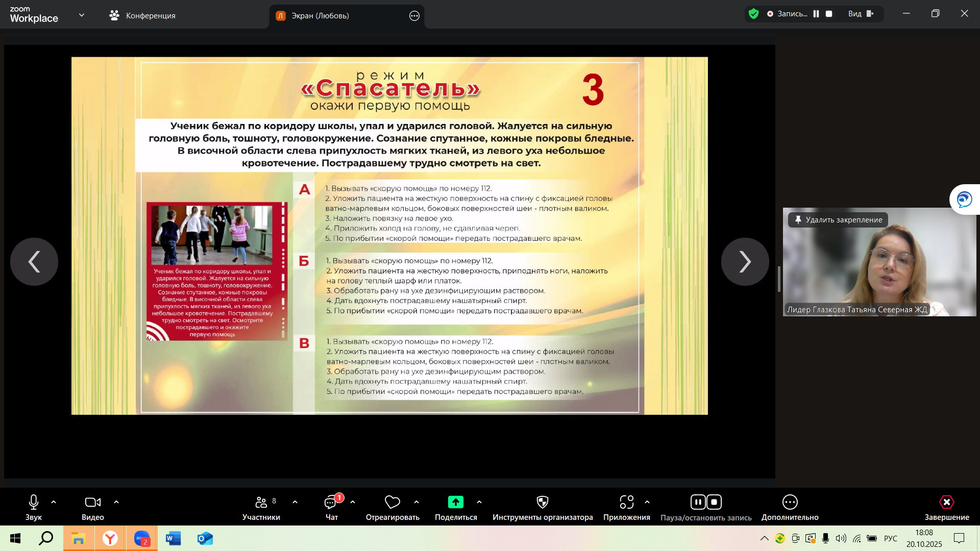Toggle the microphone mute
Image resolution: width=980 pixels, height=551 pixels.
[34, 503]
